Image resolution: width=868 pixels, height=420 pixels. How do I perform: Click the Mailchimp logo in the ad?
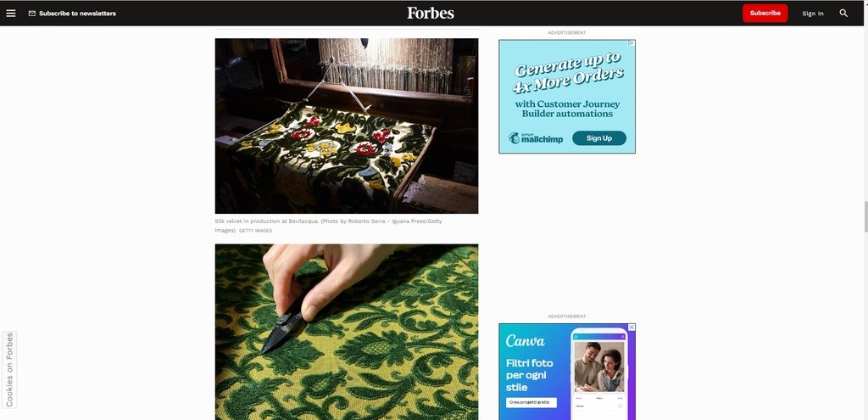(x=536, y=138)
